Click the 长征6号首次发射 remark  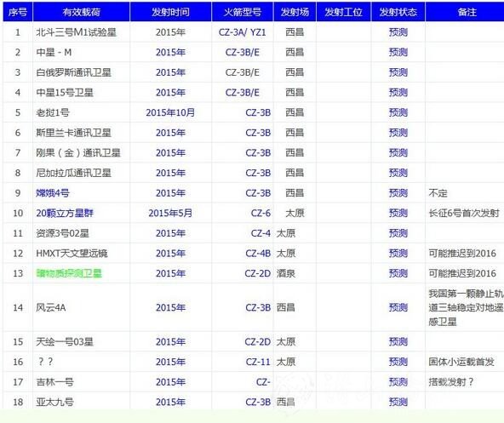point(464,213)
